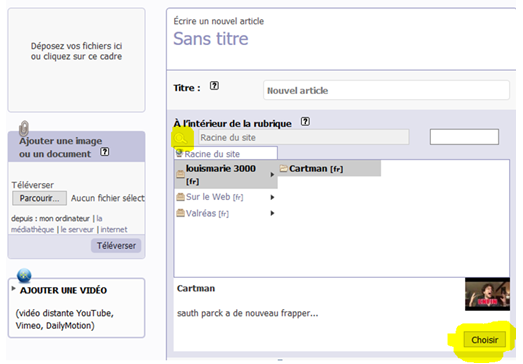Select louismarie 3000 [fr] rubrique
Image resolution: width=523 pixels, height=364 pixels.
point(226,174)
